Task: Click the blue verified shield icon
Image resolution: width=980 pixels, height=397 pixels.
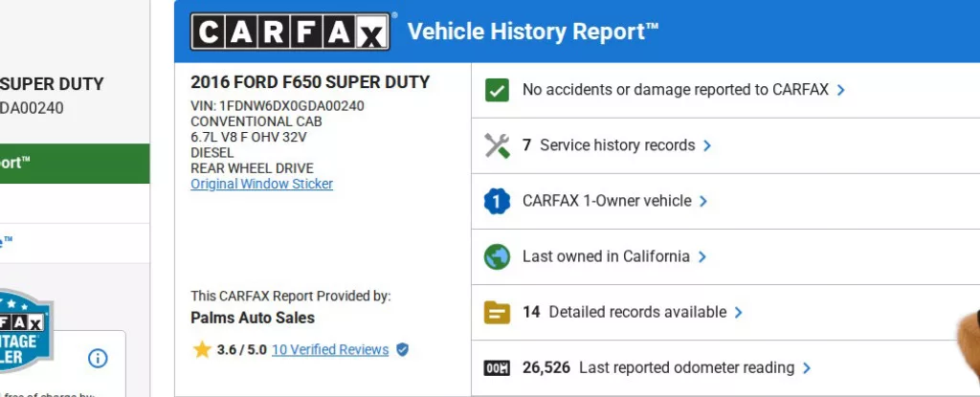Action: tap(403, 350)
